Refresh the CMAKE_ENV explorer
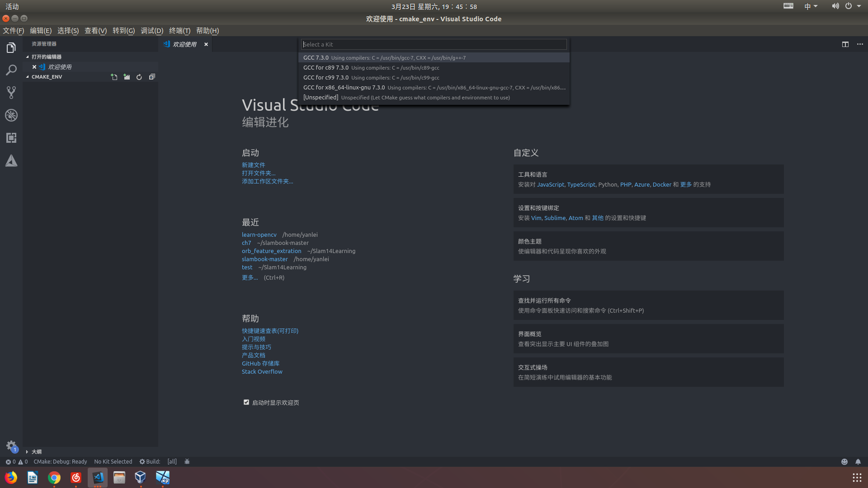 (x=139, y=77)
